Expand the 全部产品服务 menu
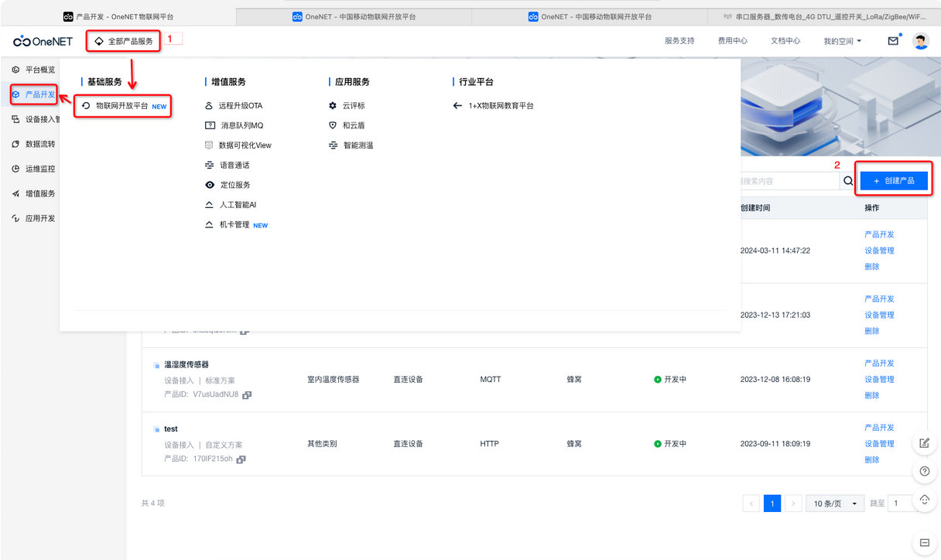Screen dimensions: 941x560 (122, 41)
